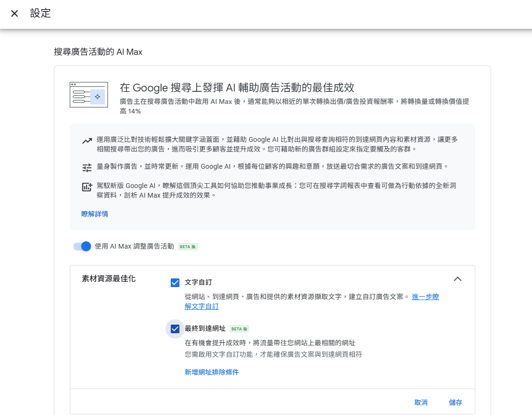
Task: Uncheck the 文字自訂 checkbox
Action: click(x=175, y=283)
